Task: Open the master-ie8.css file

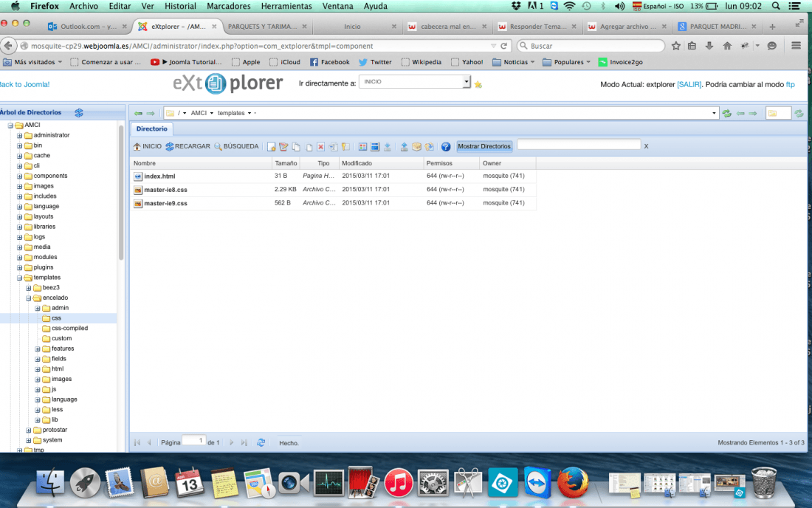Action: click(165, 190)
